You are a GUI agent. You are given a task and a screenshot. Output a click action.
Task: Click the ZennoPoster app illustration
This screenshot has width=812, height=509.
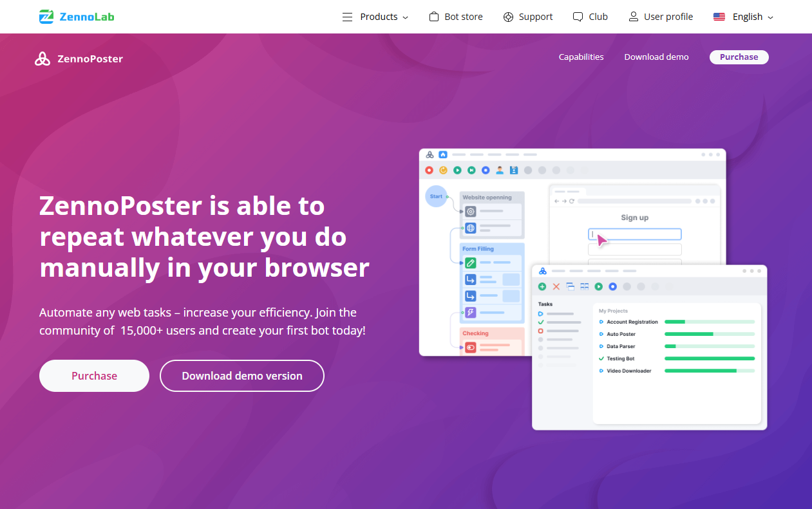[x=593, y=289]
